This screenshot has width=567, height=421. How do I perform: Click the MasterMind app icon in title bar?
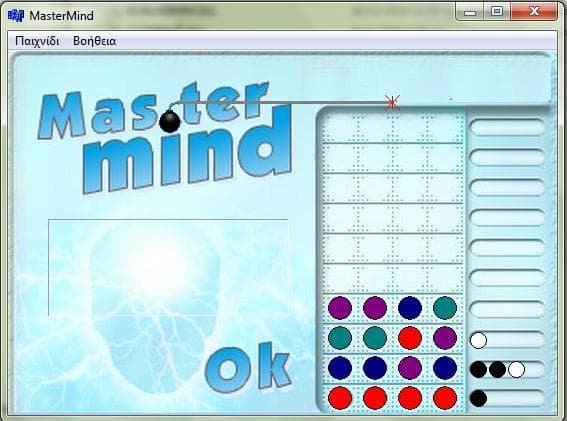click(16, 16)
